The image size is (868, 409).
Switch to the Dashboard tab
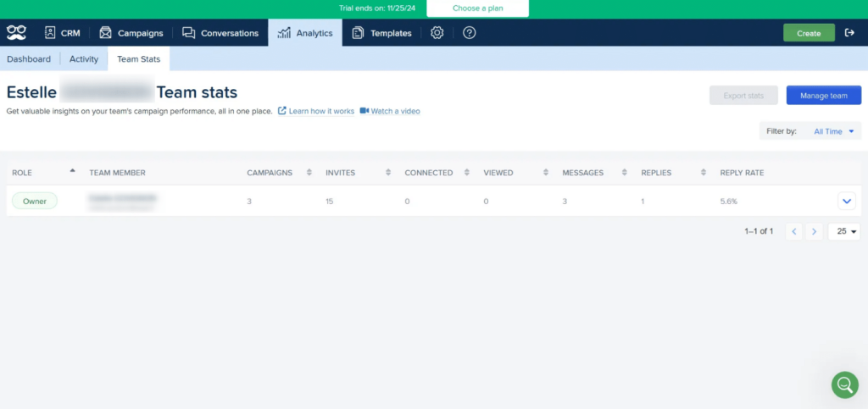pos(29,59)
